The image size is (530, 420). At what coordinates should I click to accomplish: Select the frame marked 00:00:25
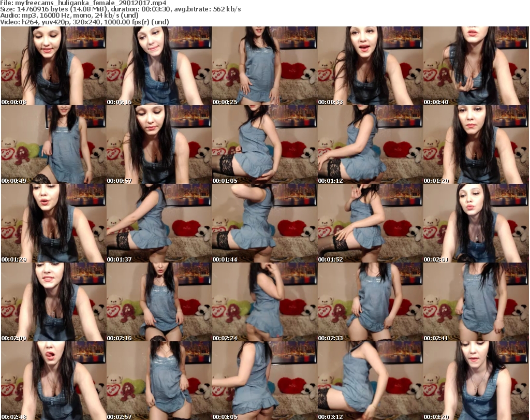point(264,66)
